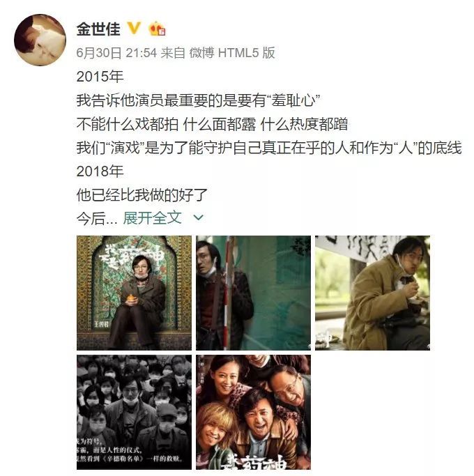Click the text line 他已经比我做的好了
The height and width of the screenshot is (476, 474).
142,195
